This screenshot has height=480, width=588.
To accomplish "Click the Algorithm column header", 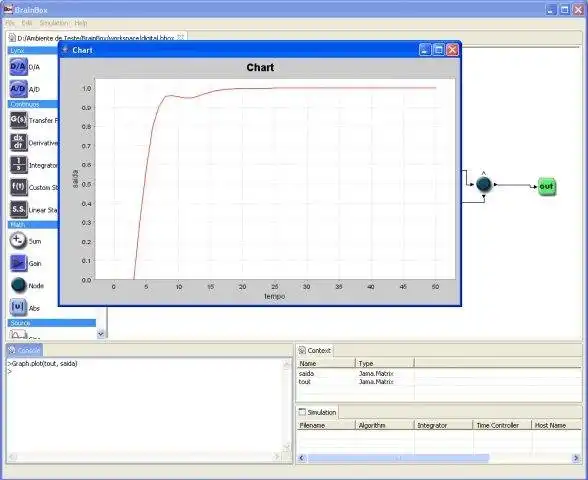I will click(385, 425).
